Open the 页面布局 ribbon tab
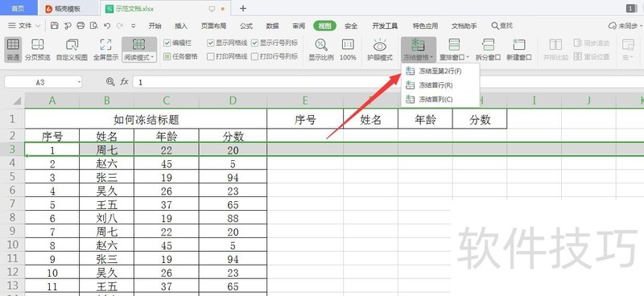The image size is (644, 296). point(213,26)
